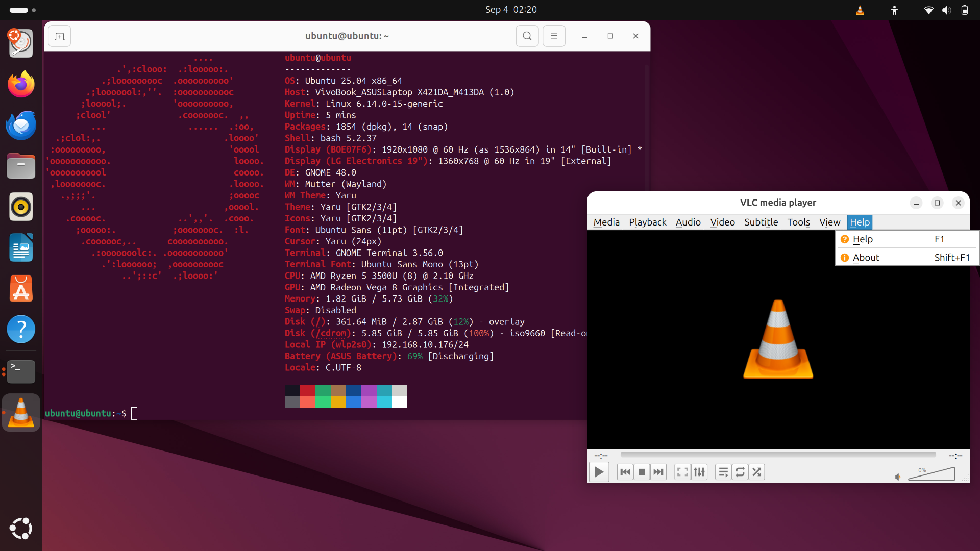Open the Media menu in VLC
The height and width of the screenshot is (551, 980).
click(606, 222)
